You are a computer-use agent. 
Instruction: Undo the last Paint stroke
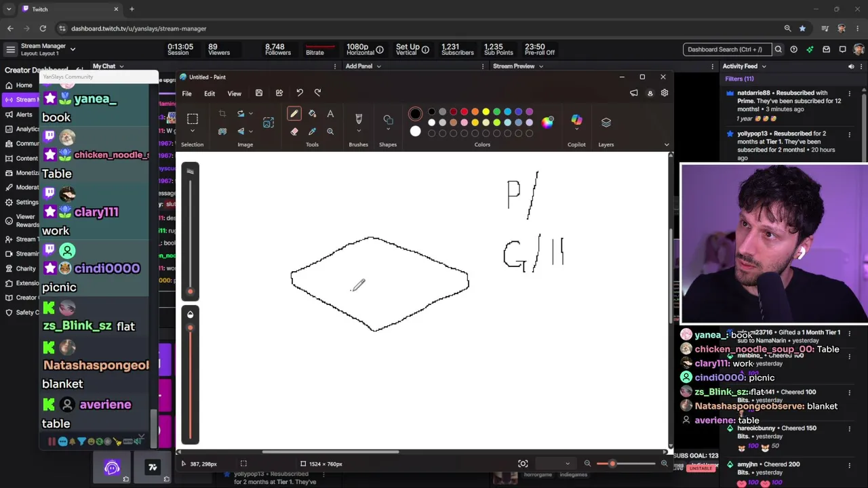point(299,93)
